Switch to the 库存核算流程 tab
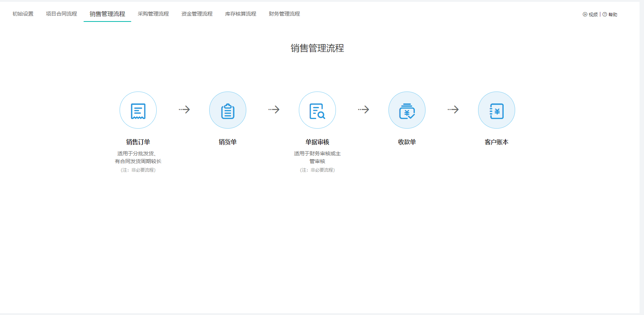Viewport: 644px width, 315px height. point(241,14)
